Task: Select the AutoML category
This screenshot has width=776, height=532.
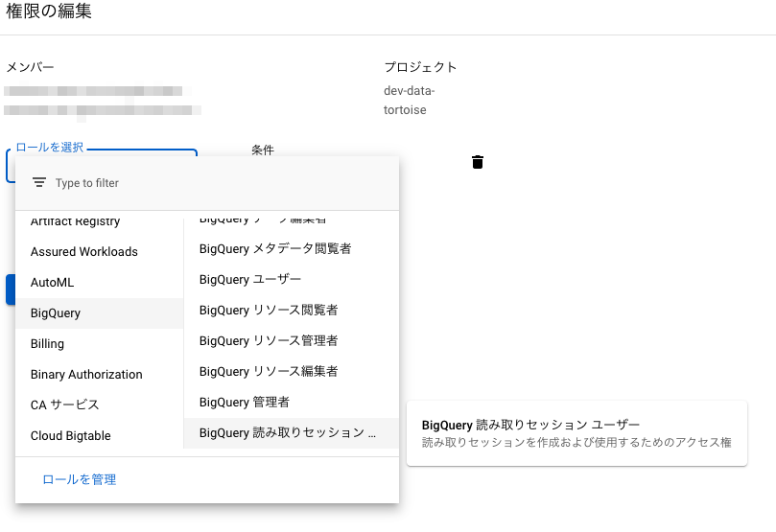Action: [100, 283]
